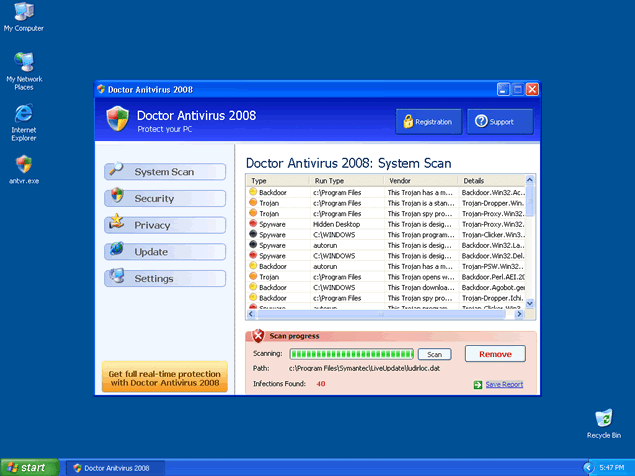Launch Internet Explorer from the desktop
The width and height of the screenshot is (635, 476).
pos(23,114)
